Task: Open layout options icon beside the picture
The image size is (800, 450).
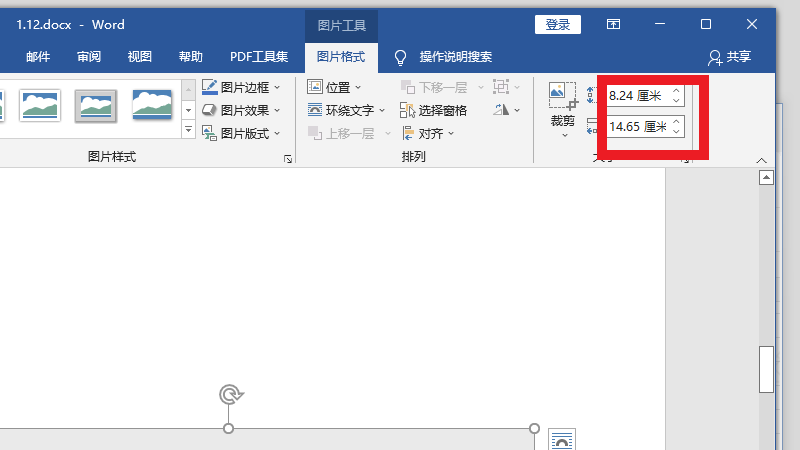Action: click(563, 439)
